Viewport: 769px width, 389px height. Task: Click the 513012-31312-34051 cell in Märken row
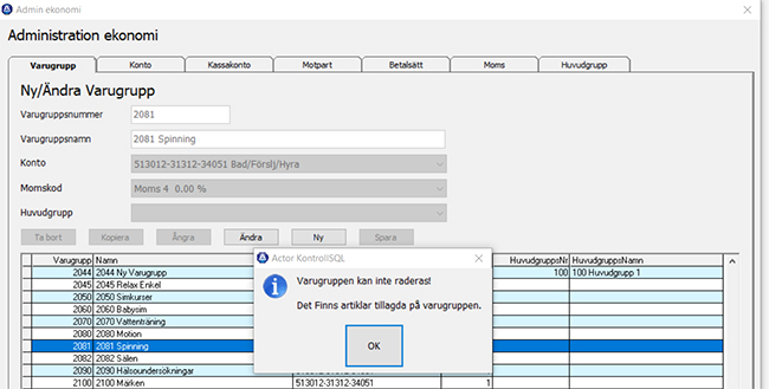(x=367, y=383)
